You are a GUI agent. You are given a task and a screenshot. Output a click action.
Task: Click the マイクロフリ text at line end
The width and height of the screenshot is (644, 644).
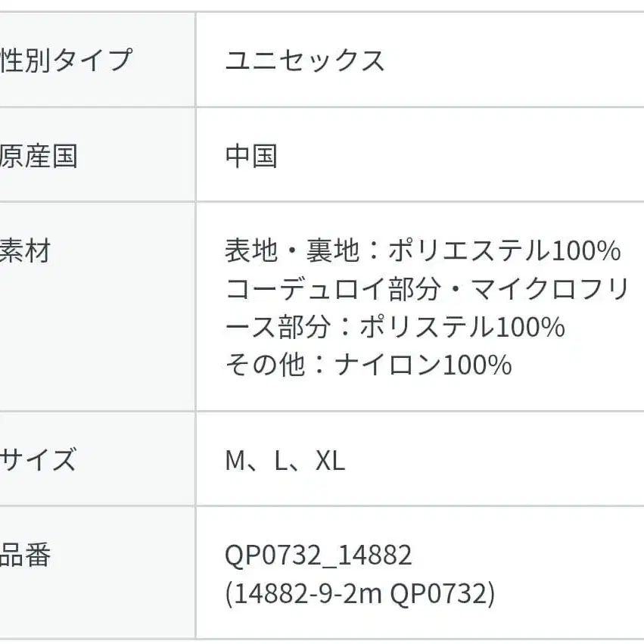click(x=550, y=289)
